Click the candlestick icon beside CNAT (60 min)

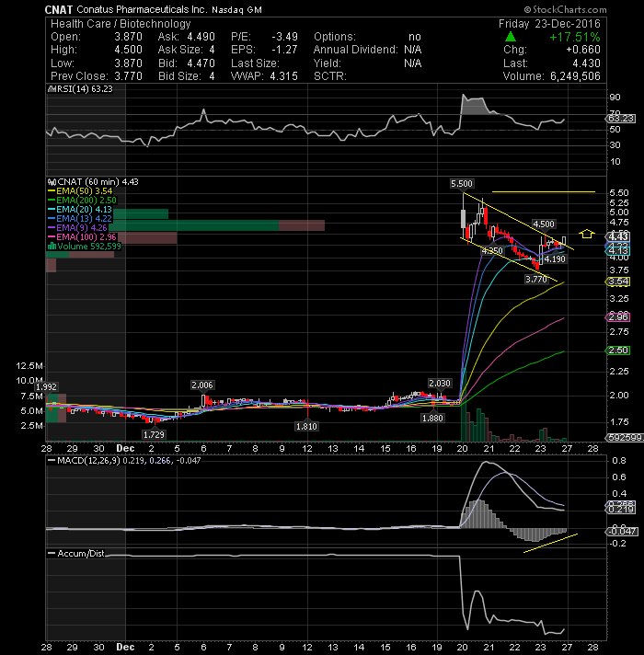coord(52,182)
